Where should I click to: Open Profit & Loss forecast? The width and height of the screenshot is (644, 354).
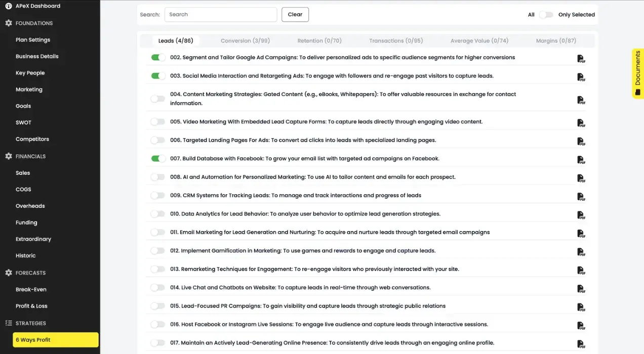pos(31,306)
